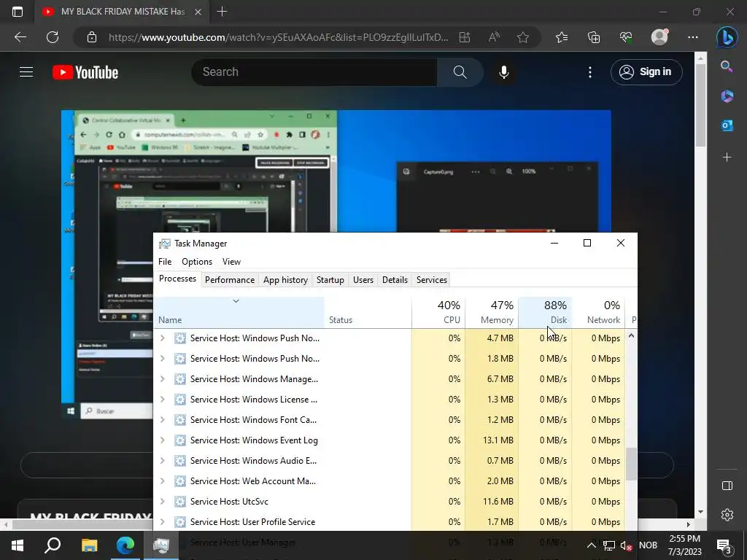747x560 pixels.
Task: Expand Service Host: Windows Manage... row
Action: coord(163,379)
